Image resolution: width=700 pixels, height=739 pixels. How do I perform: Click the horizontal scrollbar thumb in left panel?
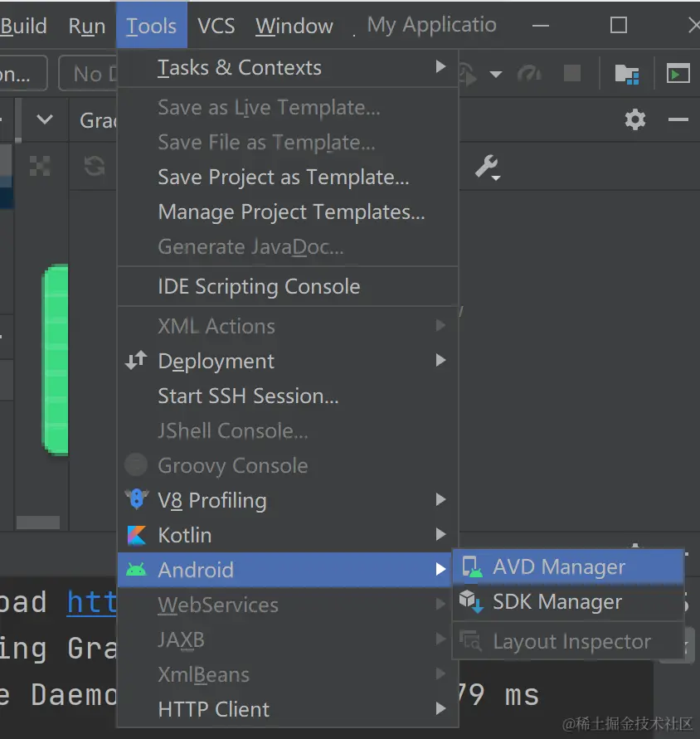[x=37, y=523]
